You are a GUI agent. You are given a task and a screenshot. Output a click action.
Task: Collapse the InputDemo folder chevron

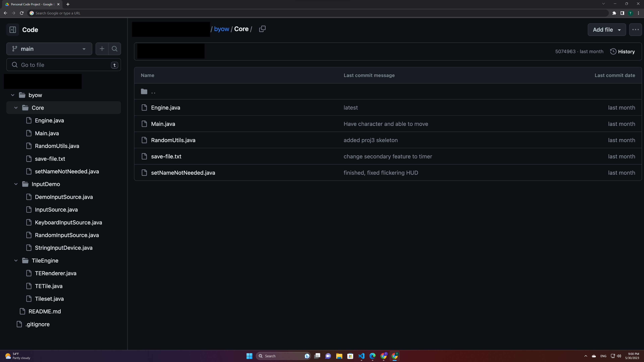(x=16, y=184)
